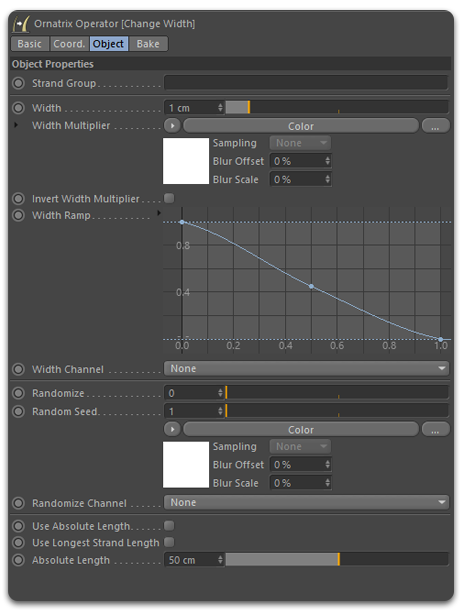Click the Width value field showing 1 cm
464x611 pixels.
[190, 108]
